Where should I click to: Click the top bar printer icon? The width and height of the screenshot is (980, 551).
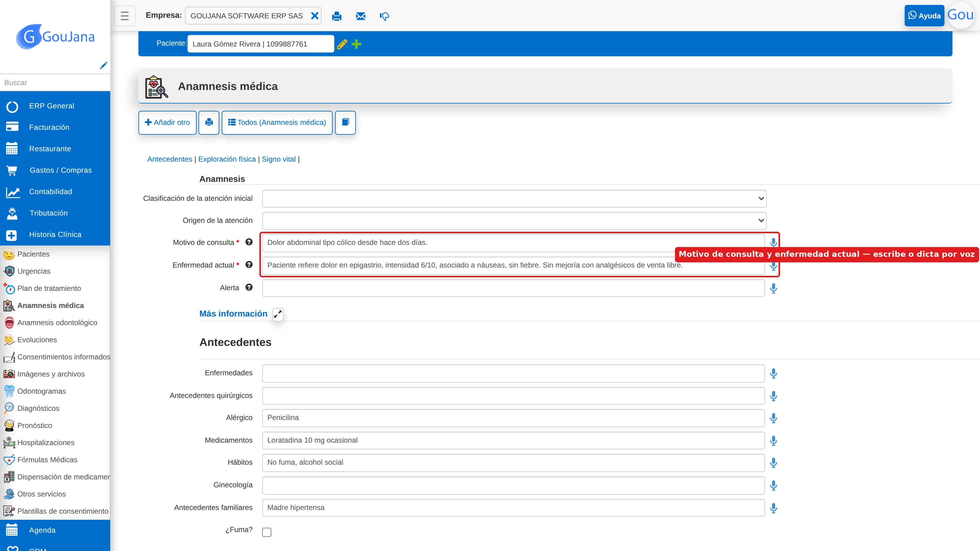coord(336,16)
